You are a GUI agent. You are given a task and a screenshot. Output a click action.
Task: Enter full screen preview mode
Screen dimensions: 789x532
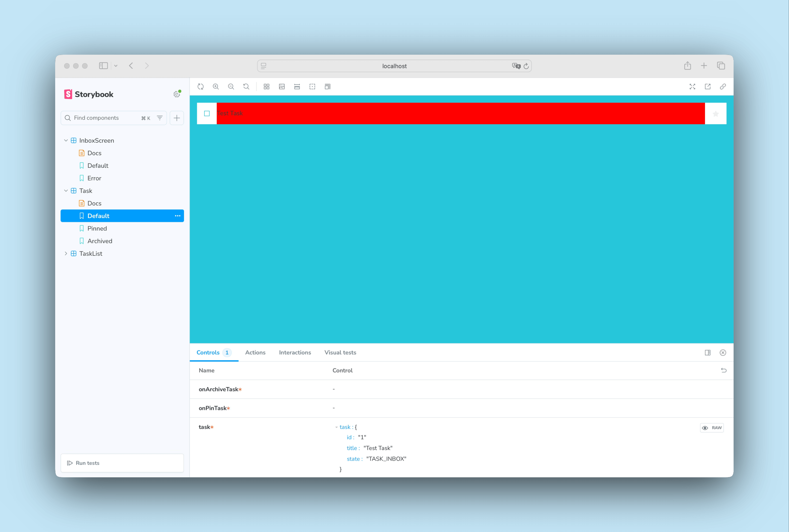(x=692, y=86)
